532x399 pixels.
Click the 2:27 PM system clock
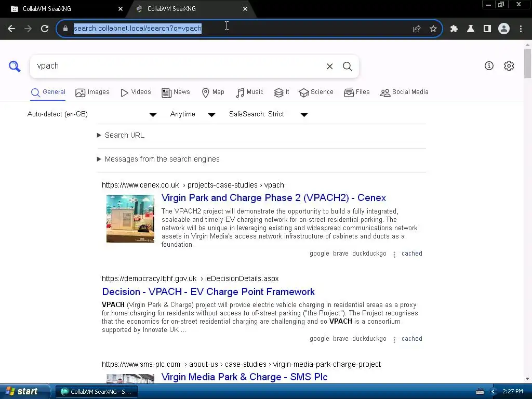click(x=513, y=392)
